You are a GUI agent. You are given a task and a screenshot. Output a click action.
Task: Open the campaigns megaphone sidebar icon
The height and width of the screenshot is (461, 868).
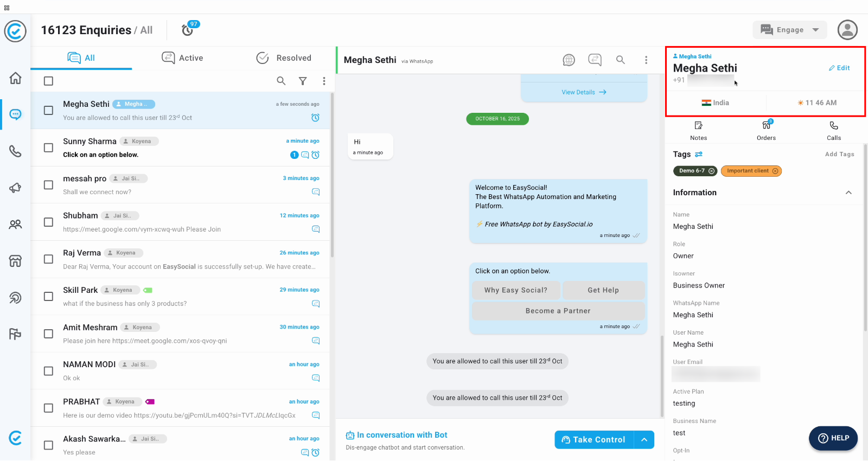15,188
